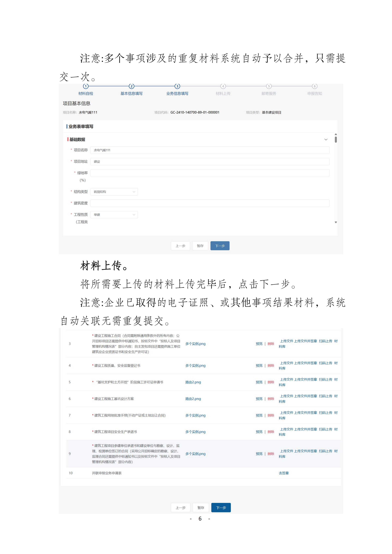392x554 pixels.
Task: Click step 5 circle 邮寄服务
Action: click(269, 86)
